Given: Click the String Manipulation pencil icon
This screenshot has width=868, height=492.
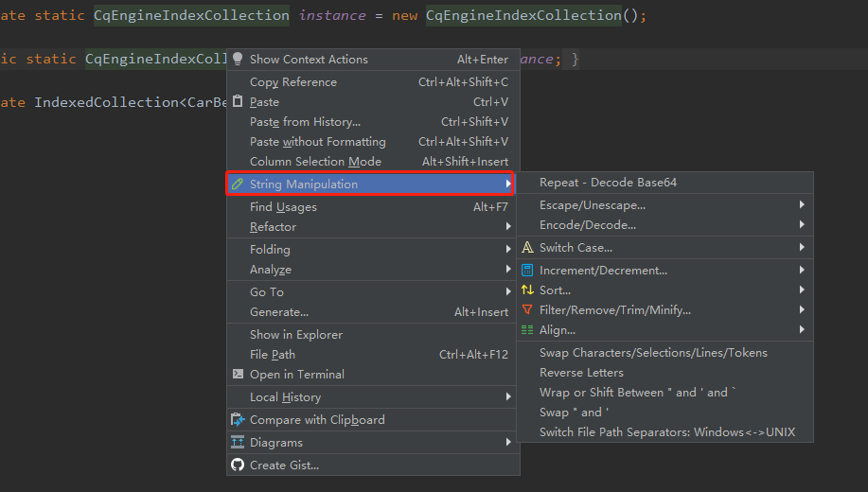Looking at the screenshot, I should pyautogui.click(x=238, y=184).
